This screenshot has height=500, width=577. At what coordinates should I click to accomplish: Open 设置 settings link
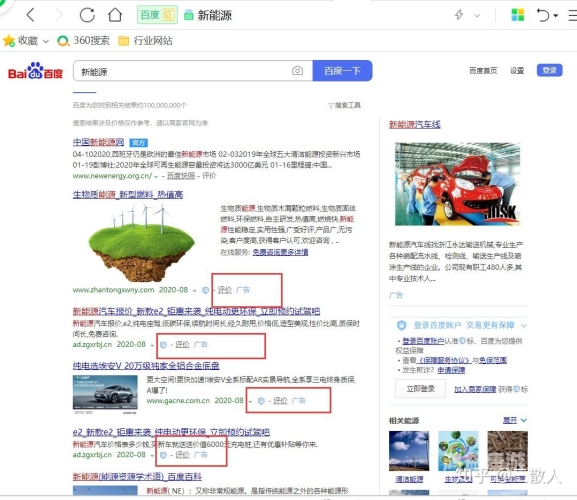coord(517,70)
